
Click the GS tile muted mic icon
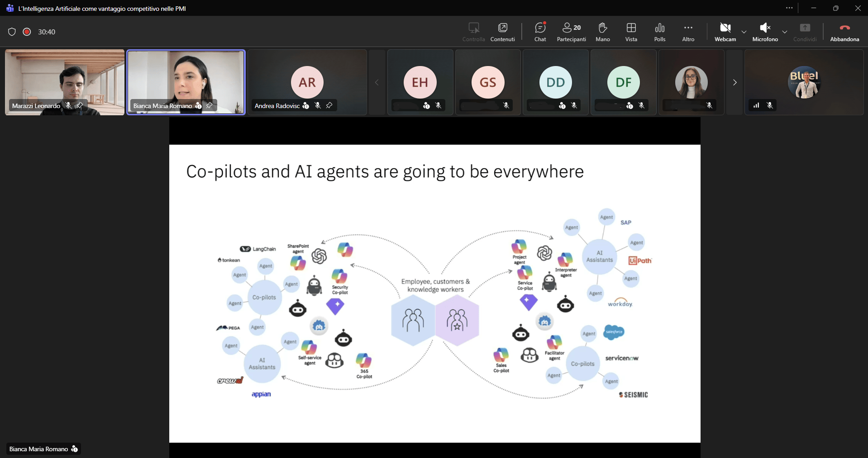tap(506, 105)
